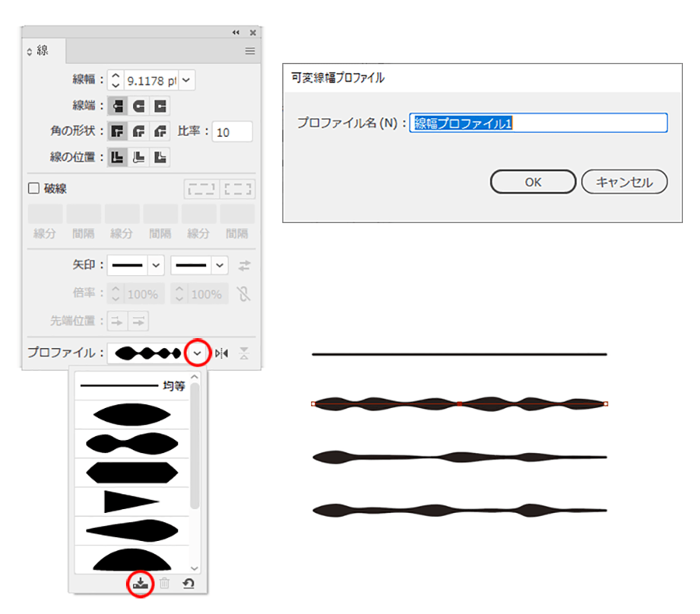Select the double-bulge width profile
Viewport: 700px width, 614px height.
click(132, 444)
